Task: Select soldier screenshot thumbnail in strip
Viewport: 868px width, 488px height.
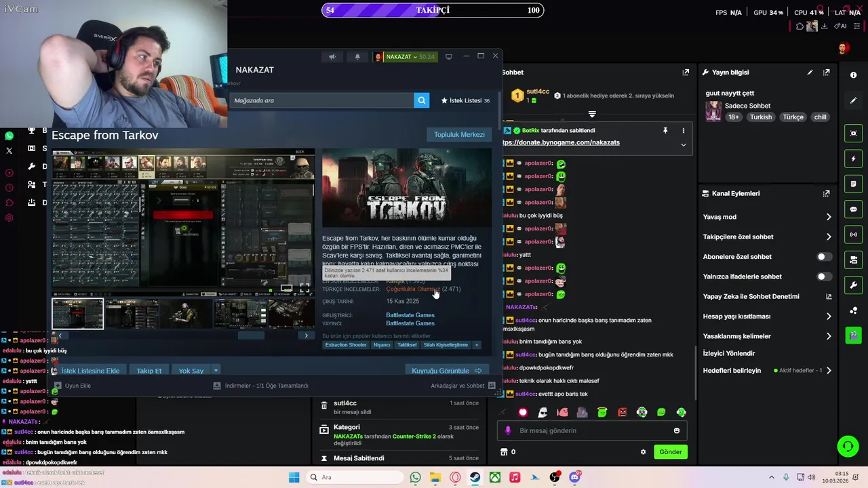Action: tap(186, 314)
